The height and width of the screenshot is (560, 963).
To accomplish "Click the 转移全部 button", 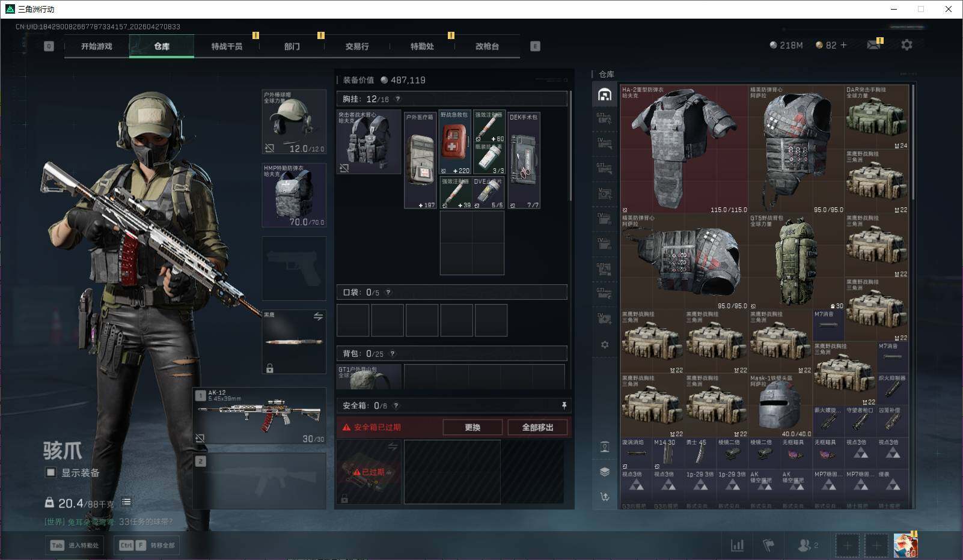I will pos(147,545).
